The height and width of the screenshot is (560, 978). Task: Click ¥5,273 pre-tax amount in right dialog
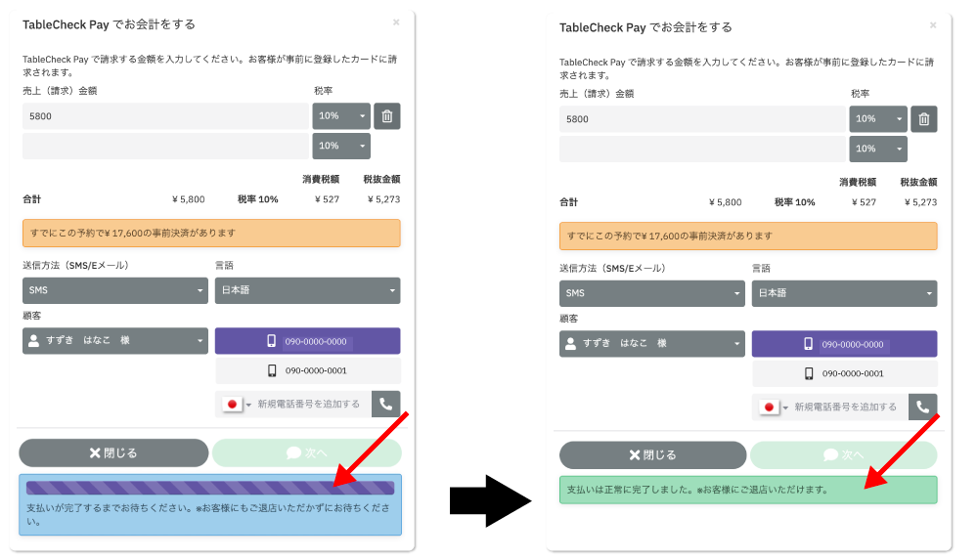click(x=920, y=202)
